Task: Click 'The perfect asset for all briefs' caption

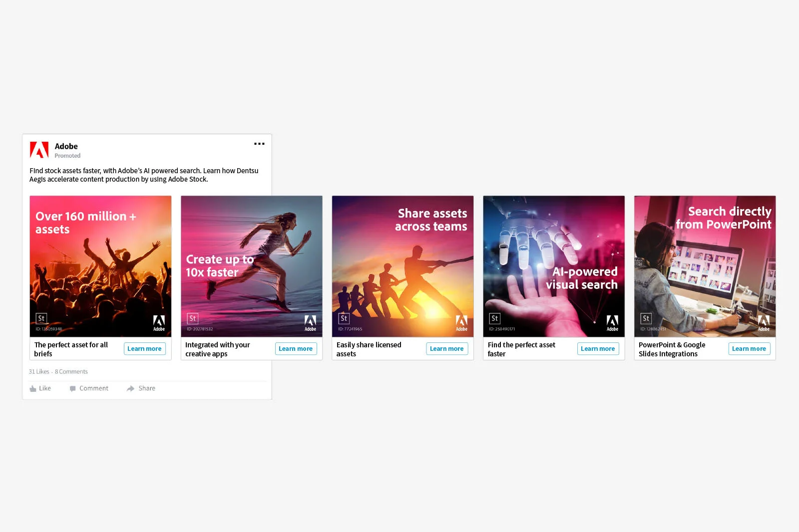Action: coord(71,349)
